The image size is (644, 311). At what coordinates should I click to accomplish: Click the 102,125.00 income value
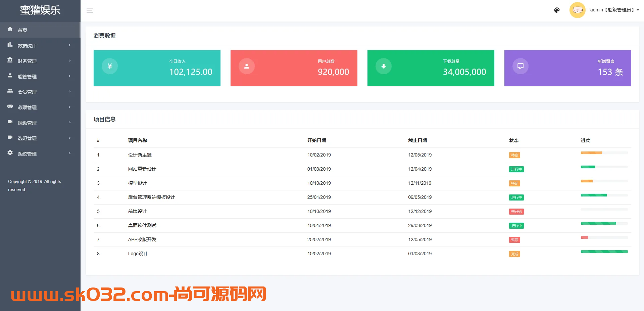pos(191,72)
